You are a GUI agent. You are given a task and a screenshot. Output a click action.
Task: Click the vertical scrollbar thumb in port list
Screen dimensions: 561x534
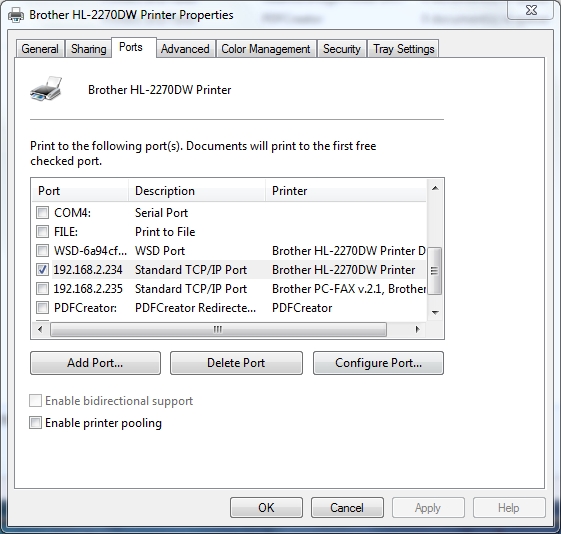pos(434,271)
